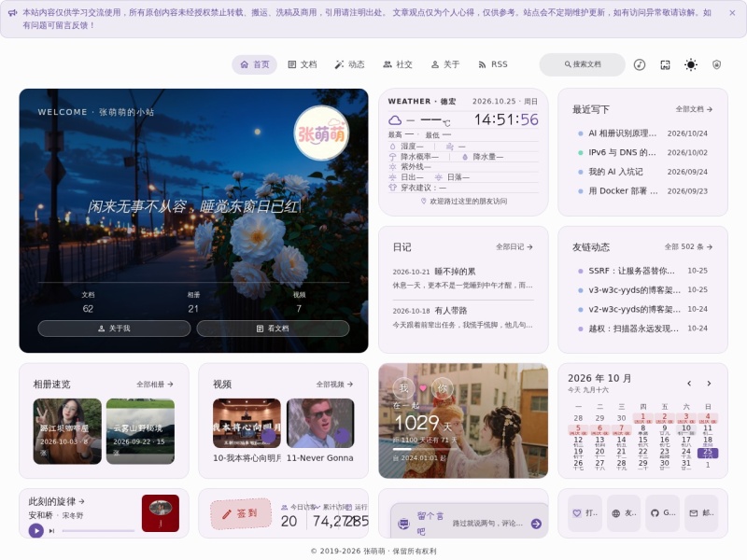747x560 pixels.
Task: Select October 25 in calendar
Action: (x=708, y=453)
